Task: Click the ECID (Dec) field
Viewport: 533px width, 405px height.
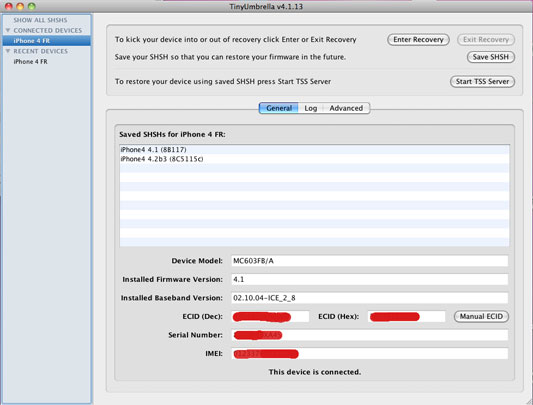Action: 270,317
